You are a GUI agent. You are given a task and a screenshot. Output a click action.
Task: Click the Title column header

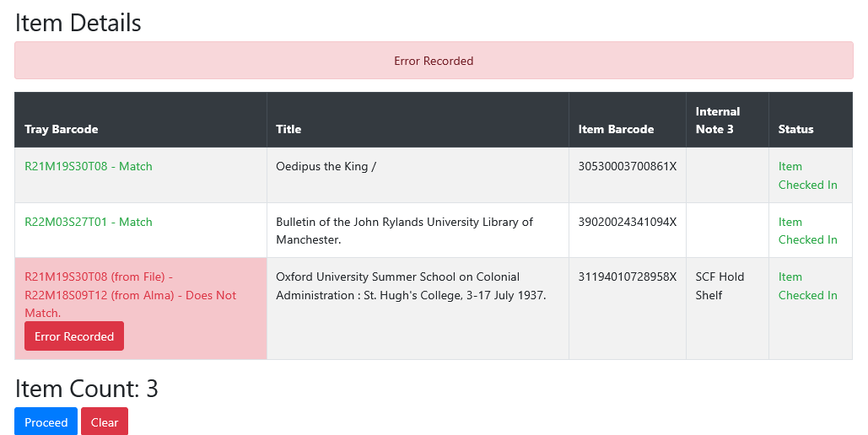pyautogui.click(x=288, y=129)
